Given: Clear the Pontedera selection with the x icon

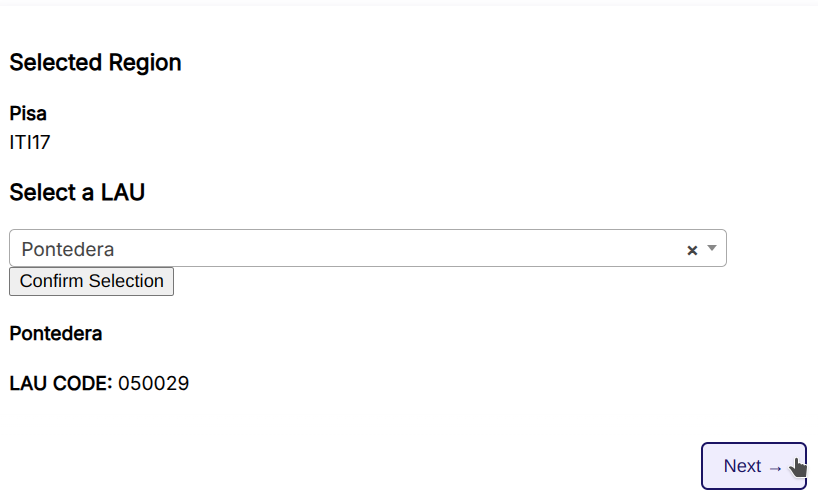Looking at the screenshot, I should (x=692, y=250).
